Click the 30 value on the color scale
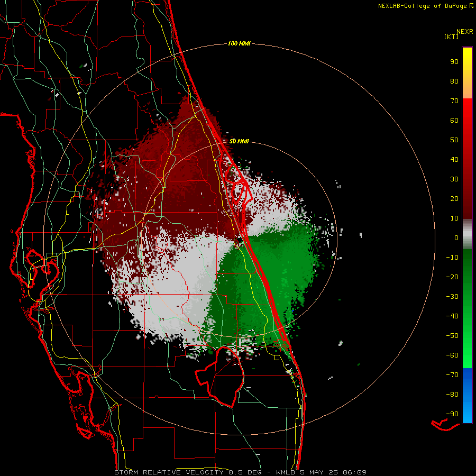Image resolution: width=476 pixels, height=476 pixels. pos(454,179)
